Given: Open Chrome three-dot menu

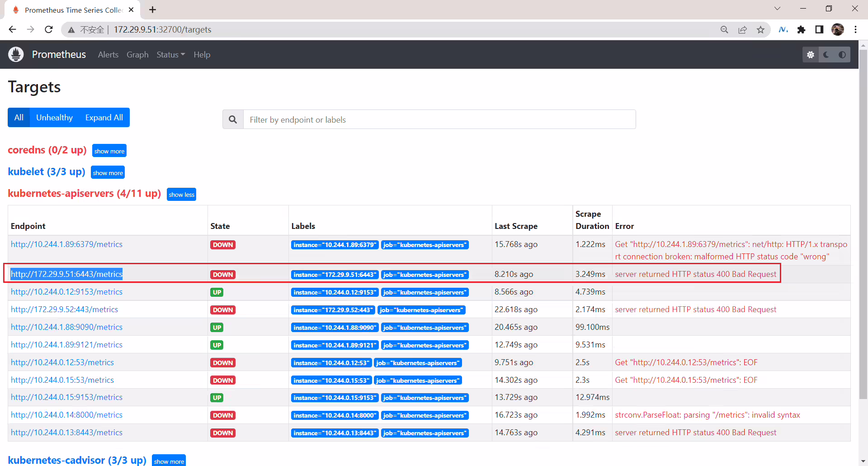Looking at the screenshot, I should [855, 29].
